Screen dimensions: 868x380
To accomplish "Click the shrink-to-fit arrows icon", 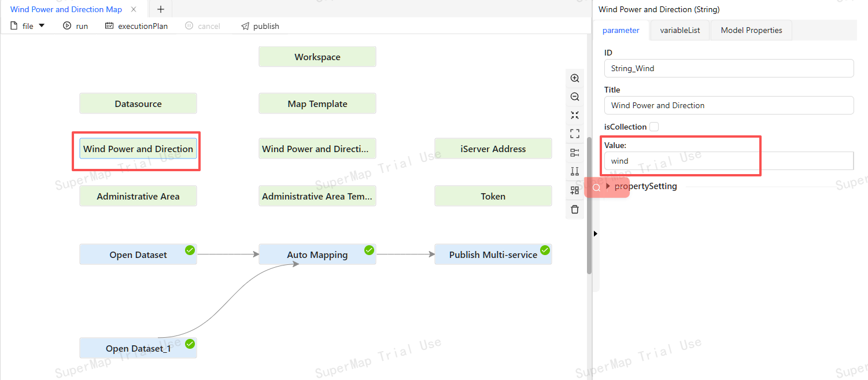I will click(574, 115).
